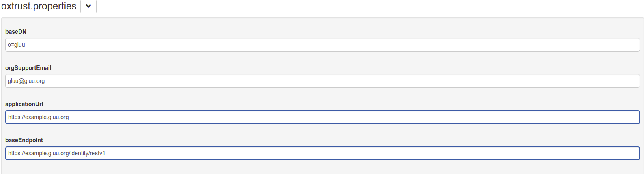
Task: Click the baseEndpoint label
Action: 24,140
